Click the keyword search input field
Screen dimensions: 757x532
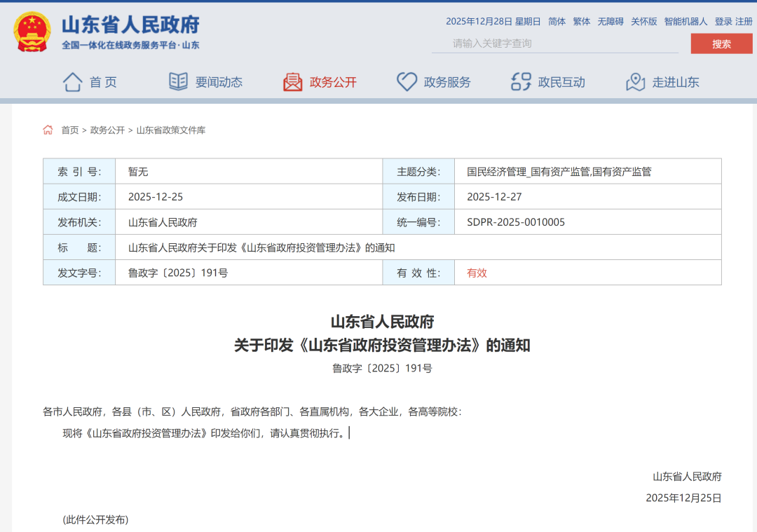pos(554,43)
